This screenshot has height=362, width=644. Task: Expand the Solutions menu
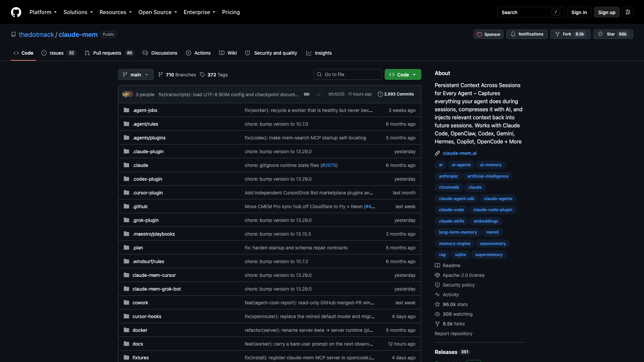click(x=78, y=12)
